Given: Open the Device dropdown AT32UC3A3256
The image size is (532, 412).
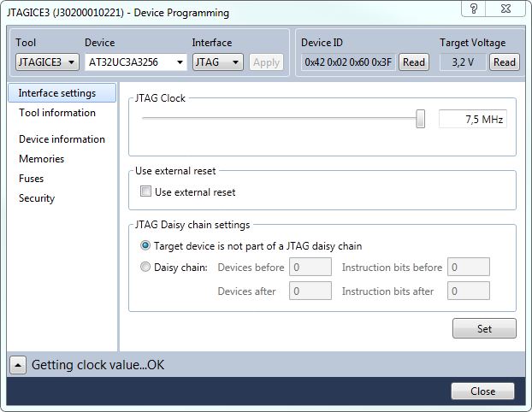Looking at the screenshot, I should point(135,62).
